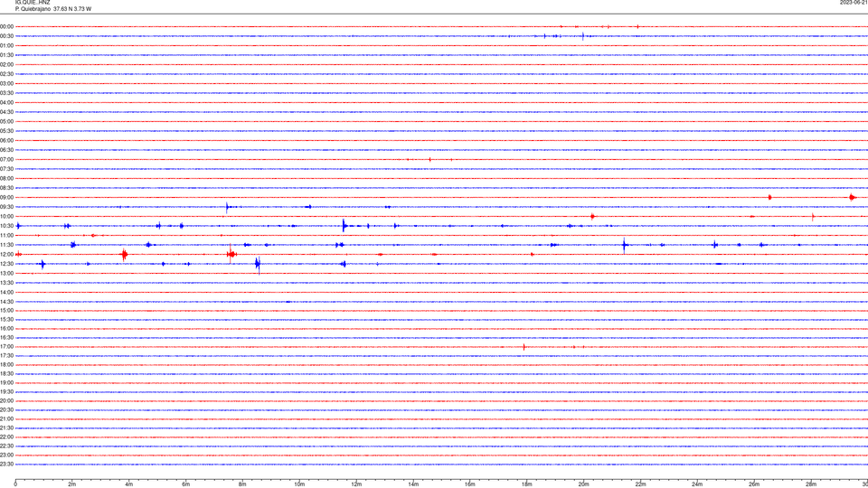Select the 05:00 time row label
The image size is (868, 488).
(x=6, y=122)
